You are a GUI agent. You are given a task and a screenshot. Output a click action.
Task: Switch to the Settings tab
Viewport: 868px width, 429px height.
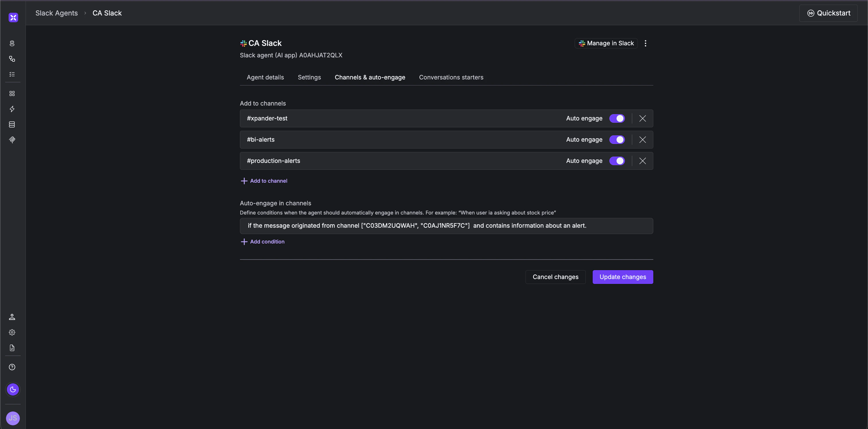click(x=309, y=77)
